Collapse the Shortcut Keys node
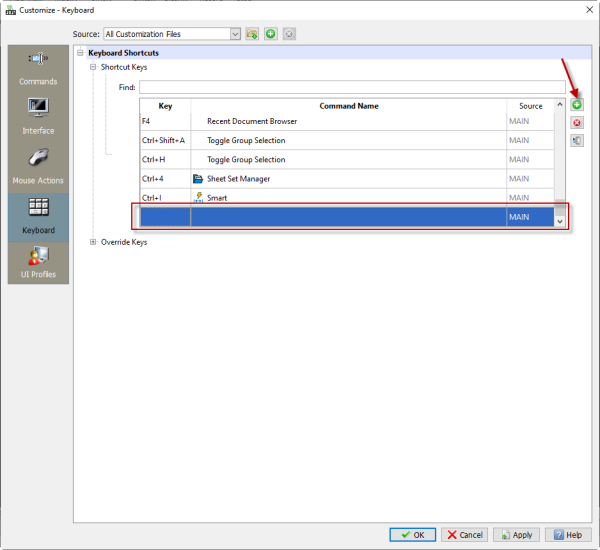Image resolution: width=600 pixels, height=550 pixels. point(94,67)
